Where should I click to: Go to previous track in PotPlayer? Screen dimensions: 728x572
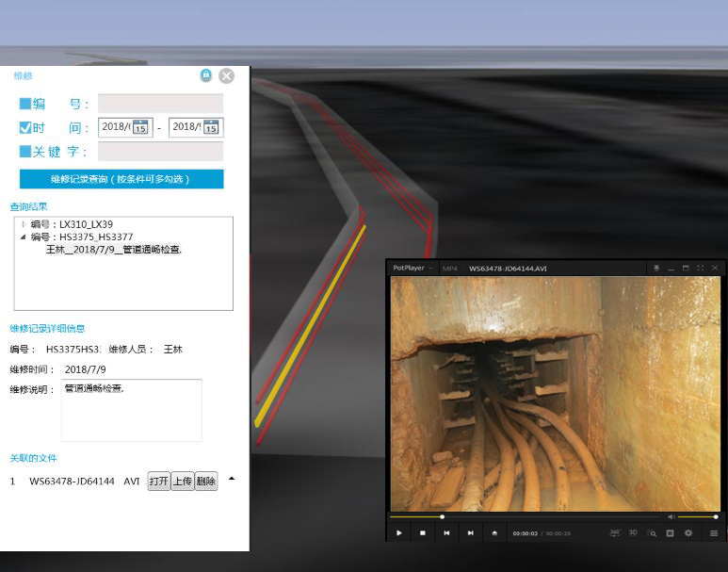point(446,533)
